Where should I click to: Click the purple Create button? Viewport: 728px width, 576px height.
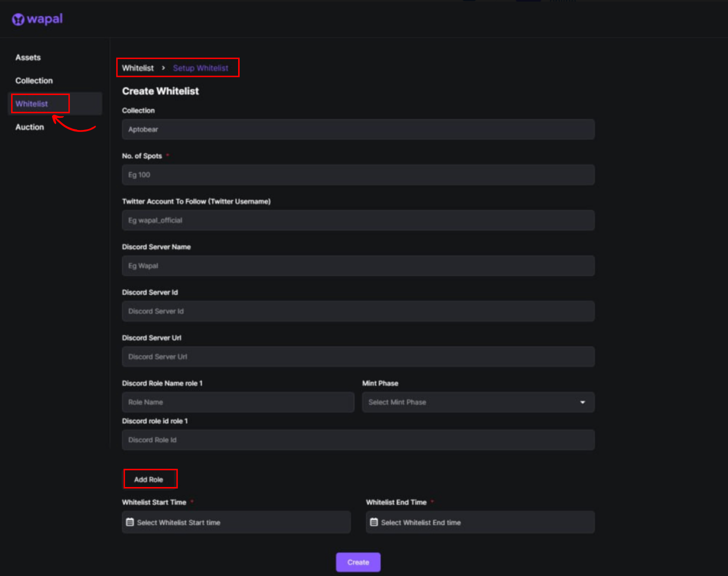click(x=358, y=562)
